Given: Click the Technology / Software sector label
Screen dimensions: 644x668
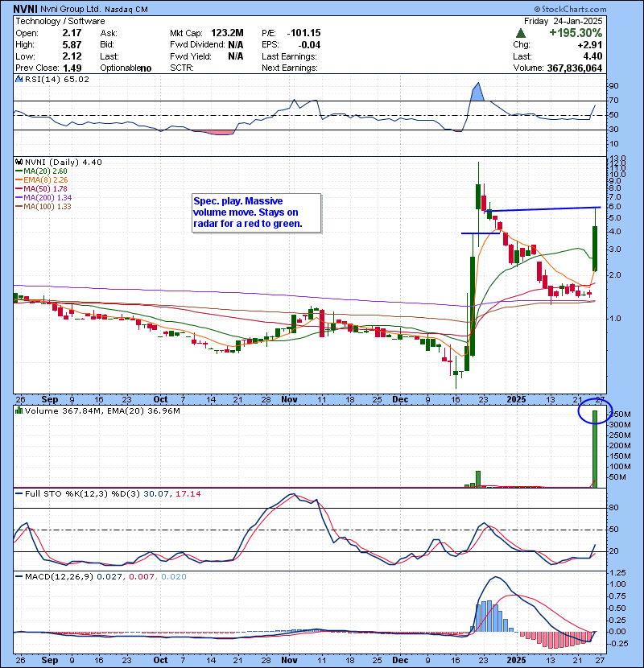Looking at the screenshot, I should click(x=60, y=21).
